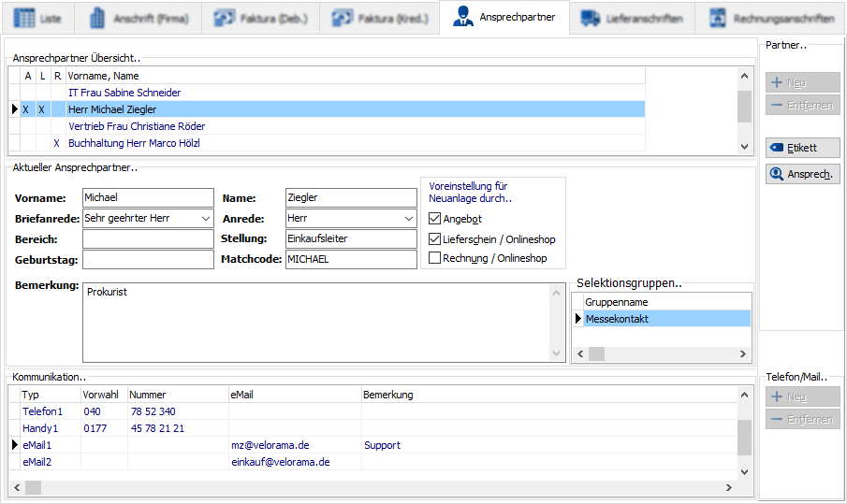This screenshot has width=847, height=504.
Task: Select Vertrieb Frau Christiane Röder row
Action: pyautogui.click(x=328, y=126)
